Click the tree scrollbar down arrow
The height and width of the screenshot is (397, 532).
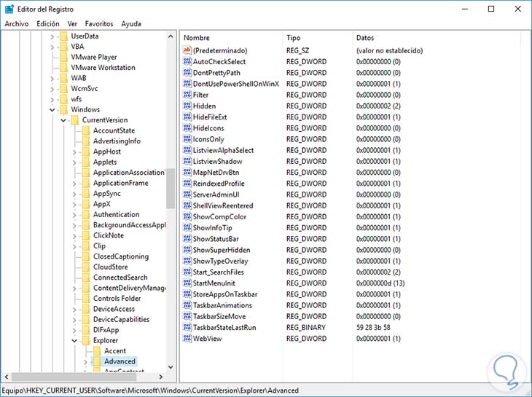coord(171,367)
